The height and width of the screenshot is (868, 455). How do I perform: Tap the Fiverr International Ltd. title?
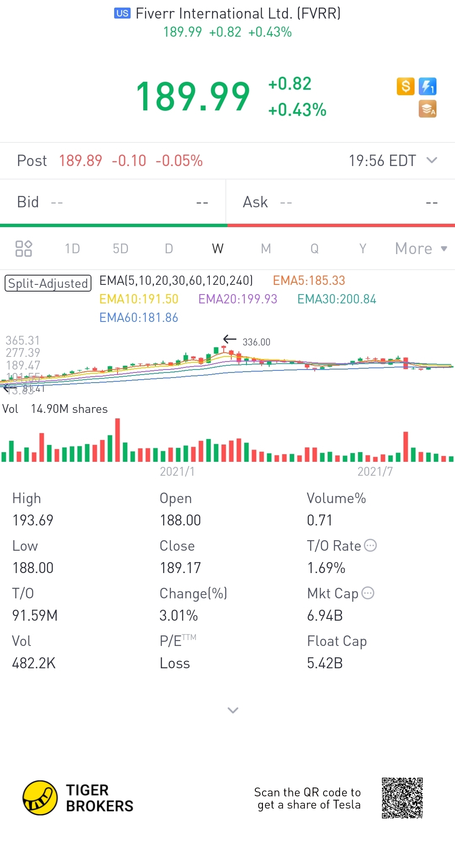tap(238, 13)
